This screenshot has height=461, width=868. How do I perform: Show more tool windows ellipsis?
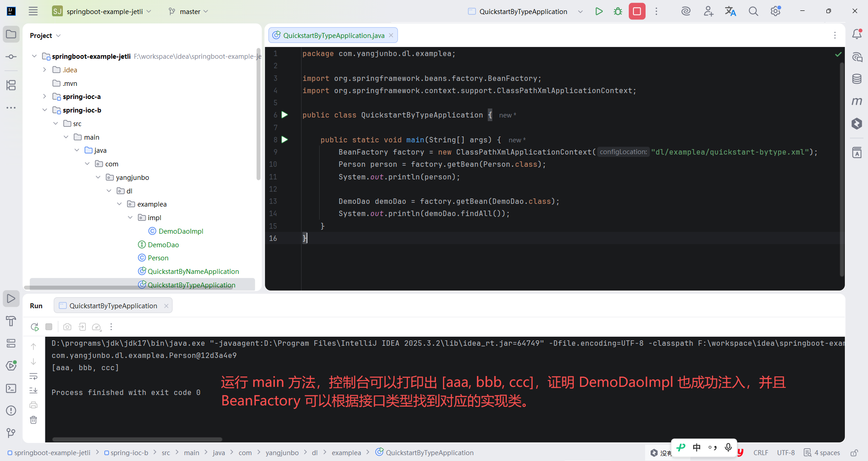coord(11,108)
